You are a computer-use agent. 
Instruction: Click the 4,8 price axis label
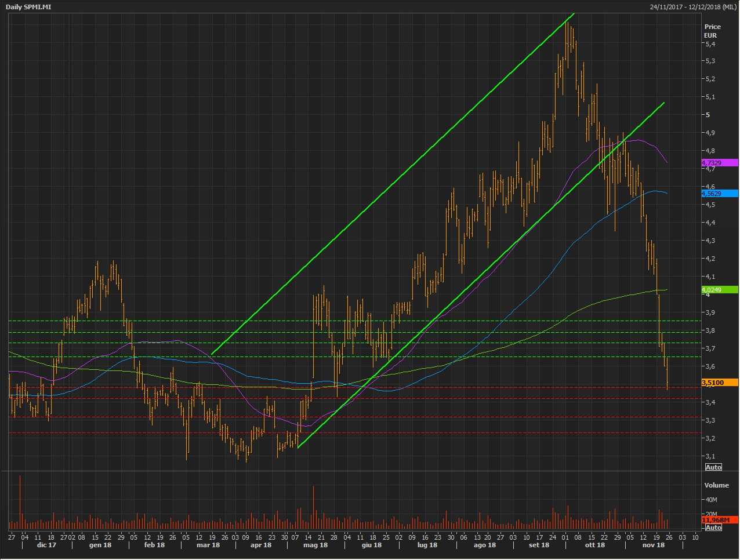click(x=710, y=151)
